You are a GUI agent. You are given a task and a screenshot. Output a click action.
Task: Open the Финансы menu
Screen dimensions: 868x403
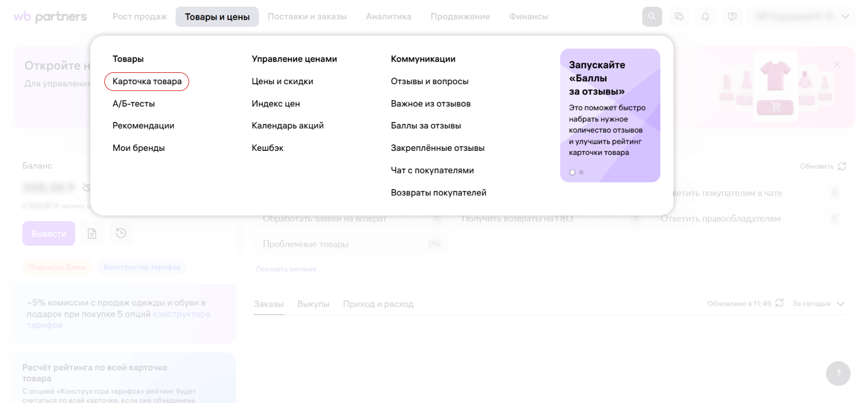[x=529, y=17]
